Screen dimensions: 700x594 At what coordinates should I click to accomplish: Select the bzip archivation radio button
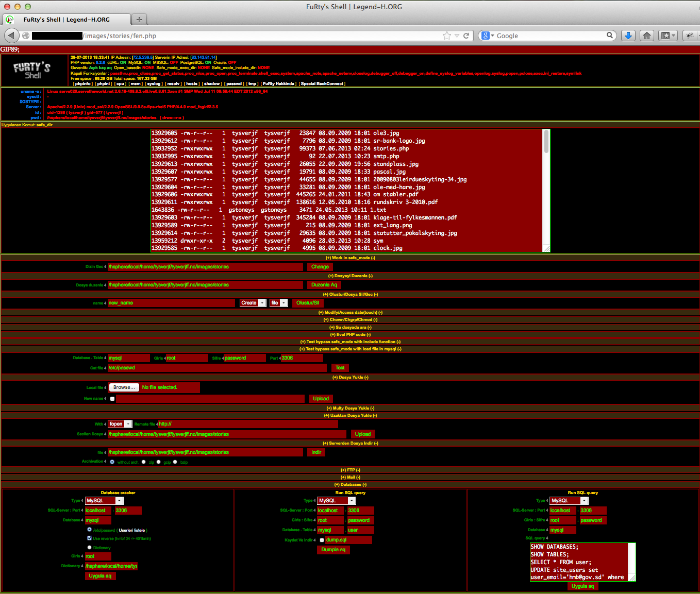[175, 462]
